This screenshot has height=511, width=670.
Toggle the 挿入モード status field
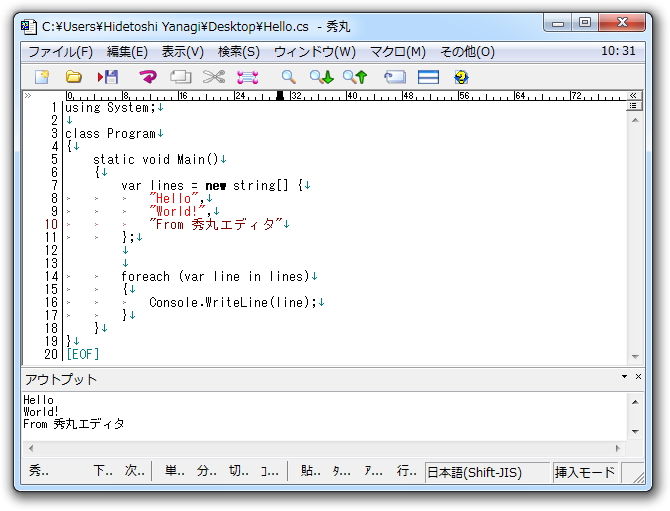(x=585, y=472)
